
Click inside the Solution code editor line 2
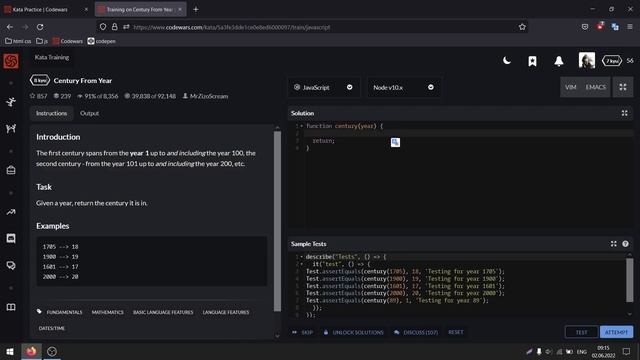coord(469,133)
